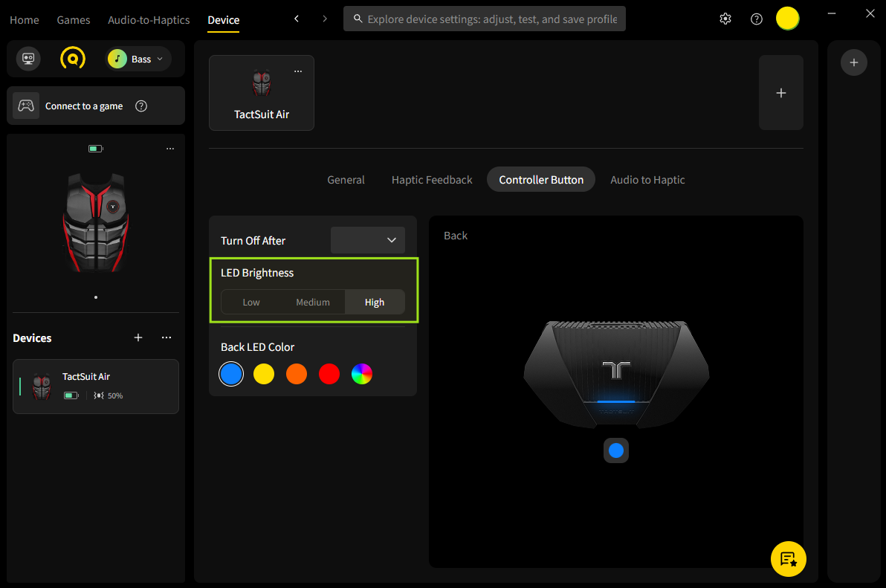This screenshot has height=588, width=886.
Task: Click the gamepad icon beside Connect to a game
Action: click(26, 106)
